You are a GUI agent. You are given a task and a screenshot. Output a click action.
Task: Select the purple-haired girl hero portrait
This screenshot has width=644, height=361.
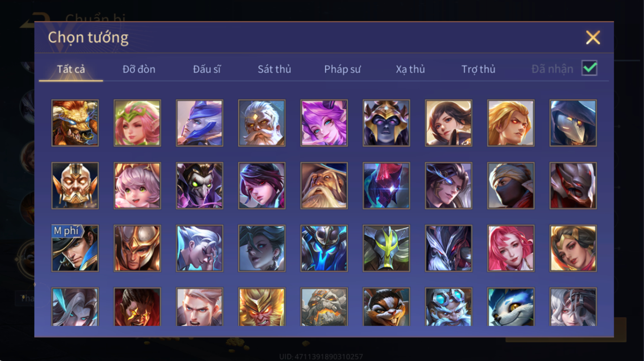(324, 123)
